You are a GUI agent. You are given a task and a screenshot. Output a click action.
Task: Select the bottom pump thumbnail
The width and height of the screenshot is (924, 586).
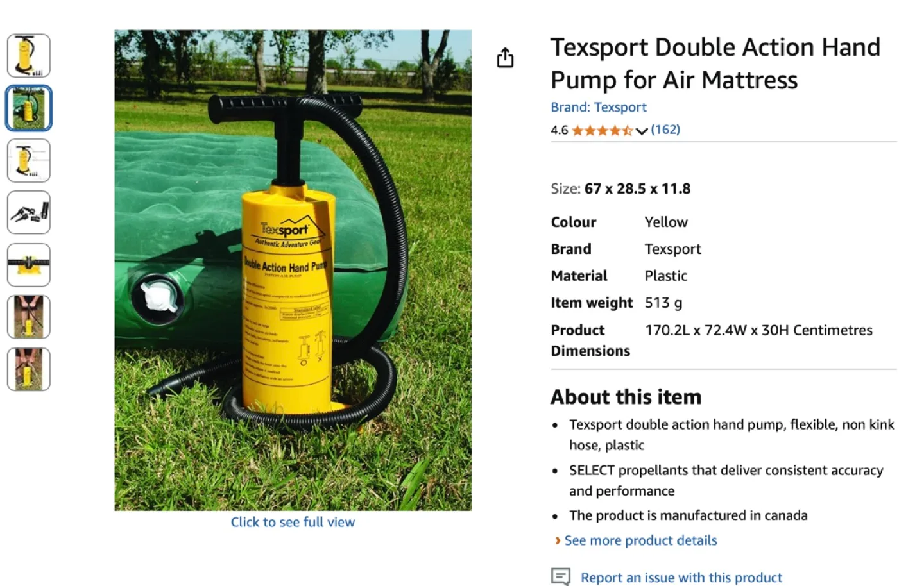28,368
